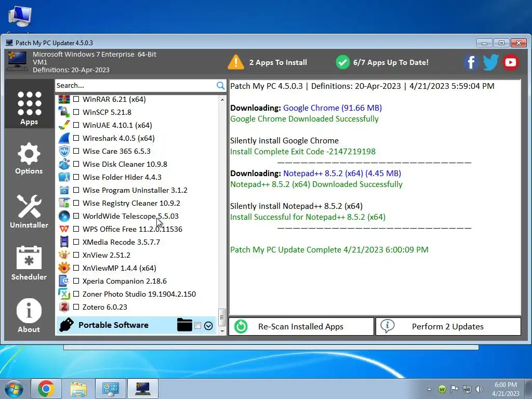The width and height of the screenshot is (532, 399).
Task: Click the taskbar clock showing 6:00 PM
Action: click(506, 389)
